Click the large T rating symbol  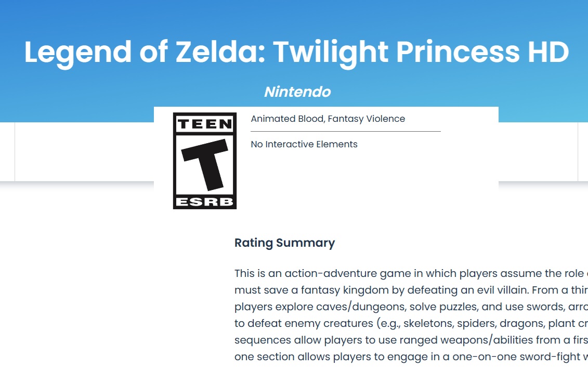click(205, 164)
